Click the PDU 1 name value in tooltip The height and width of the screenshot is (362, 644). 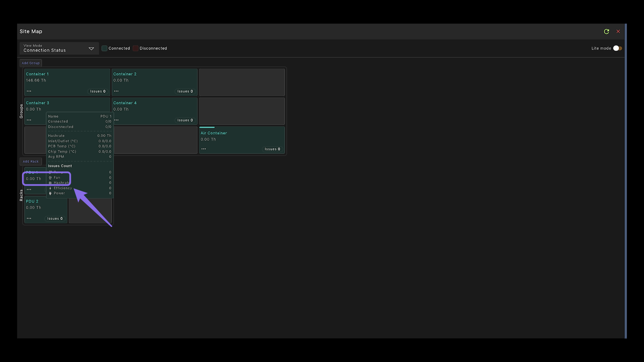click(106, 116)
